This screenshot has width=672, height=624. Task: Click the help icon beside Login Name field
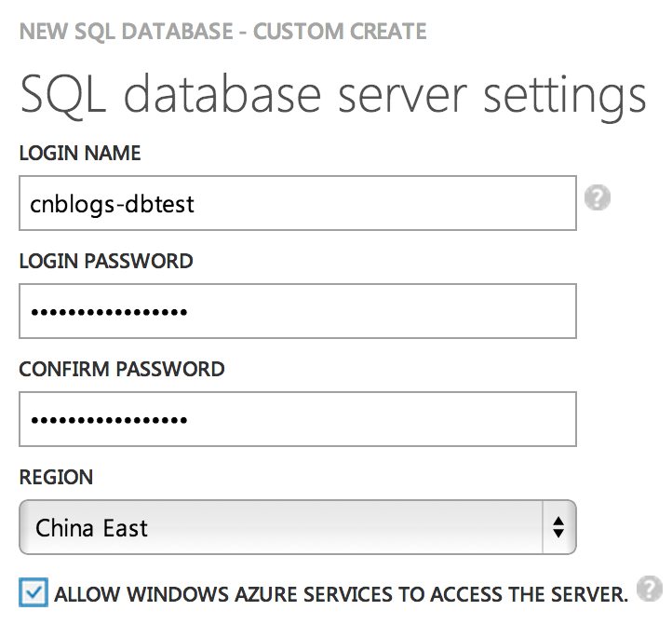click(598, 198)
